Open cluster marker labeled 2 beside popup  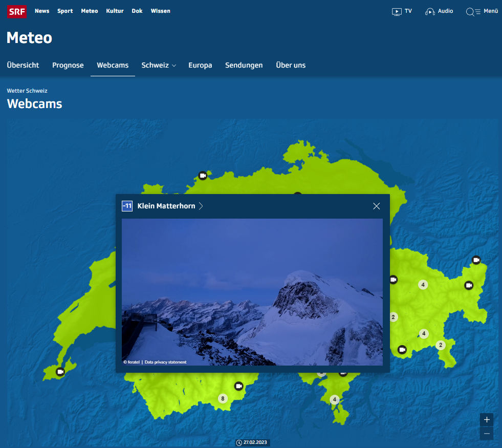point(394,317)
